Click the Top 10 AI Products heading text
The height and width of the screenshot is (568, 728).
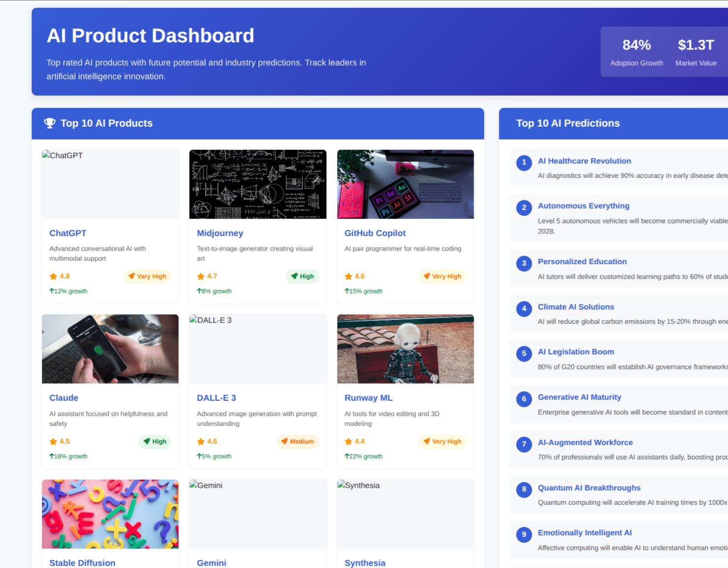pyautogui.click(x=106, y=123)
